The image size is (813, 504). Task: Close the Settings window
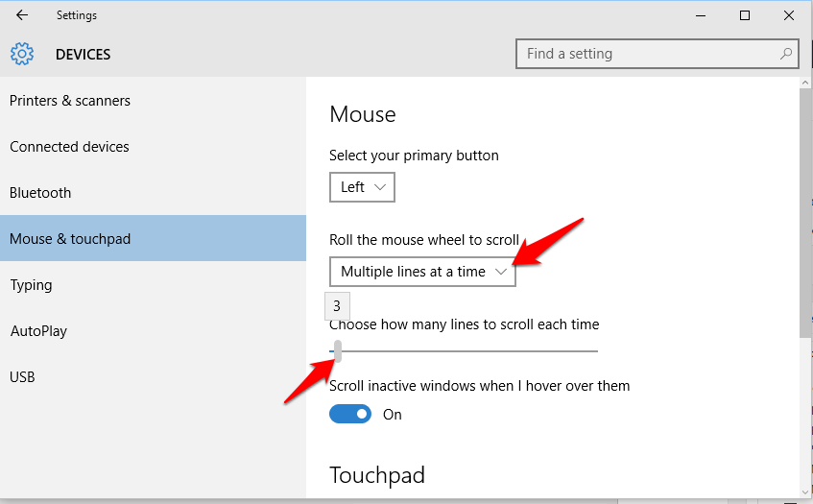tap(789, 15)
